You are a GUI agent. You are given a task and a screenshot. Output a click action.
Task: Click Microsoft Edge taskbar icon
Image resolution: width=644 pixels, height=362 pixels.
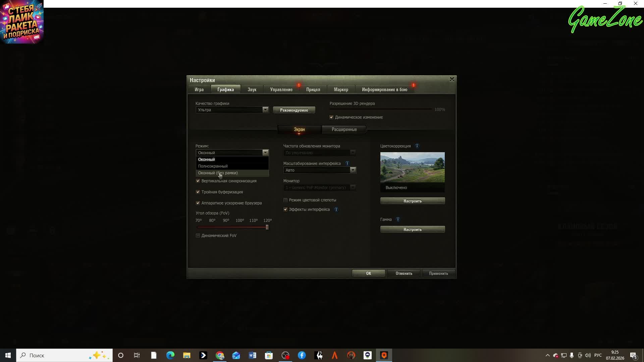point(170,355)
